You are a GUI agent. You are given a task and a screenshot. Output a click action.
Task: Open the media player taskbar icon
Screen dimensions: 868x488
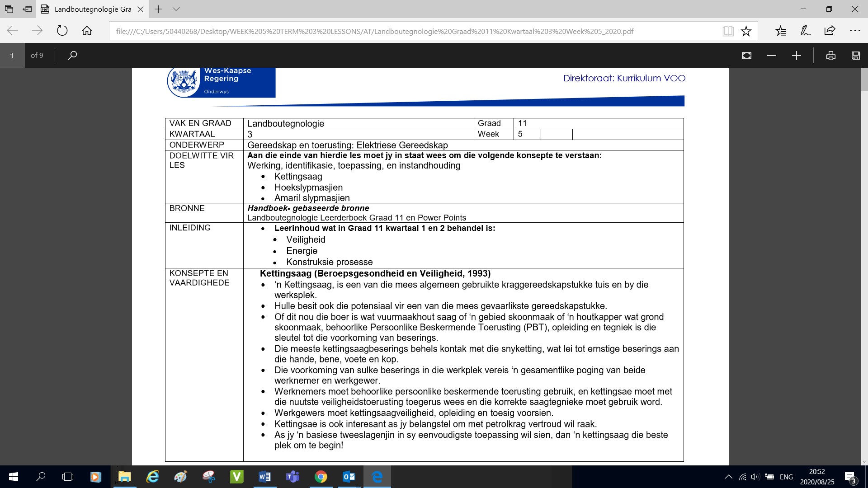[95, 477]
